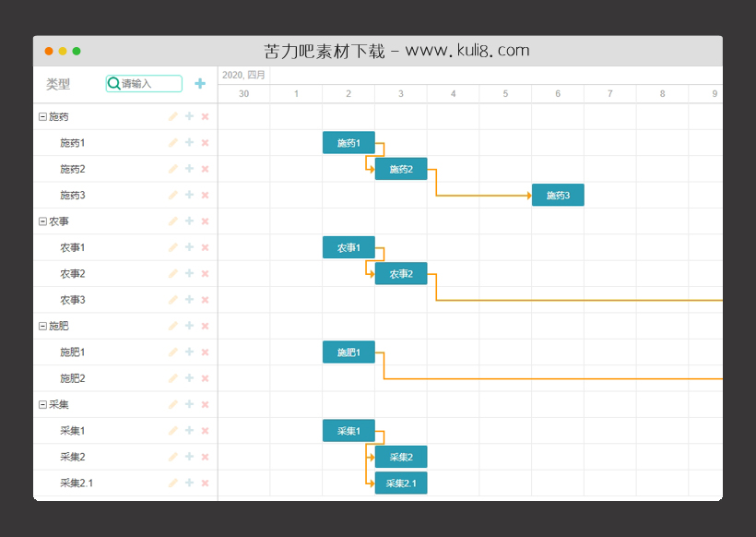This screenshot has width=756, height=537.
Task: Collapse the 农事 tree group
Action: click(42, 221)
